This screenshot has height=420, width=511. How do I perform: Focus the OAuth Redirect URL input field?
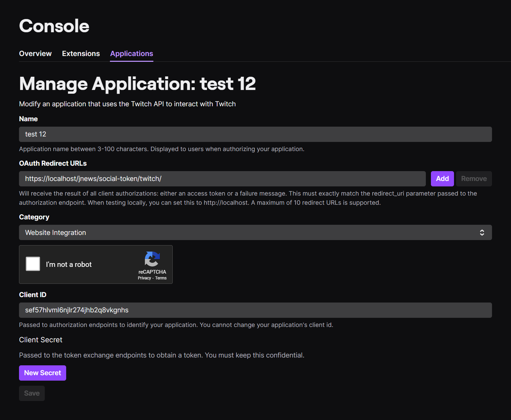[x=222, y=179]
